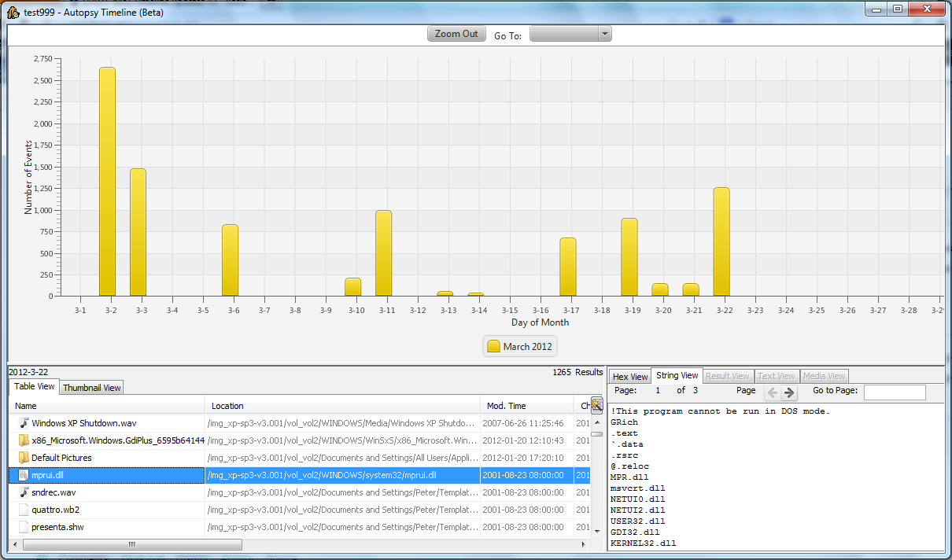Select the 3-17 bar in the chart
952x560 pixels.
point(568,267)
